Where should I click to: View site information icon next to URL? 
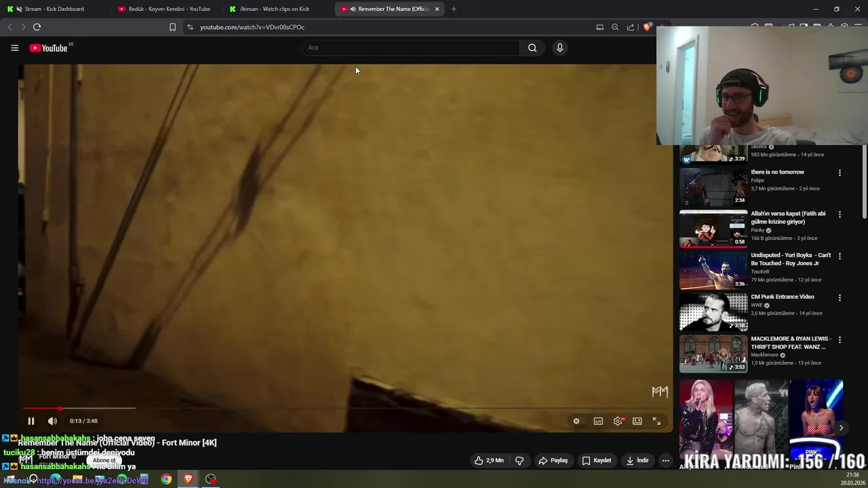coord(190,27)
